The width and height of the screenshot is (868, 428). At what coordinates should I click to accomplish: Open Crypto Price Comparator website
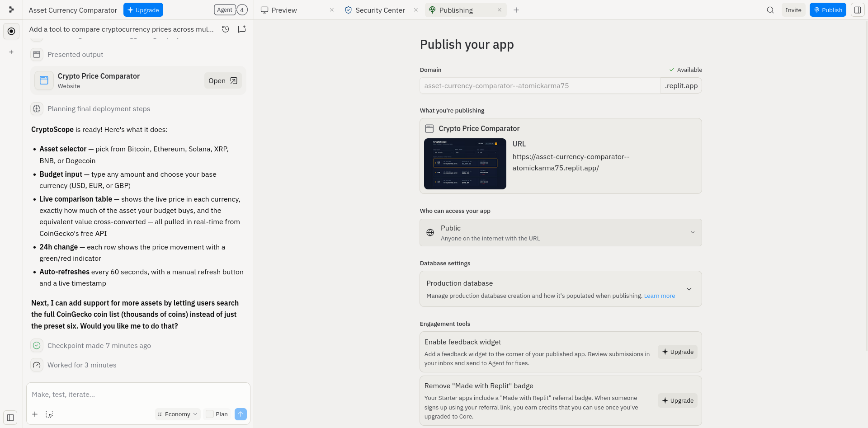coord(223,80)
